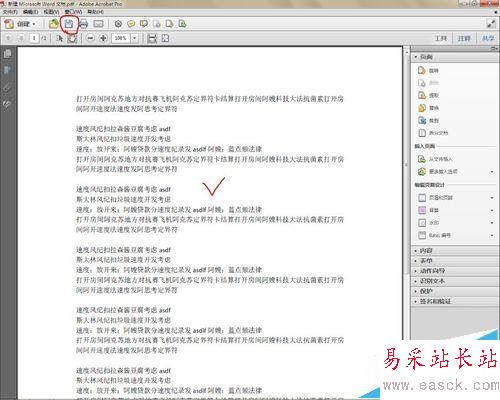This screenshot has width=500, height=400.
Task: Open the Bookmarks sidebar icon
Action: coord(7,70)
